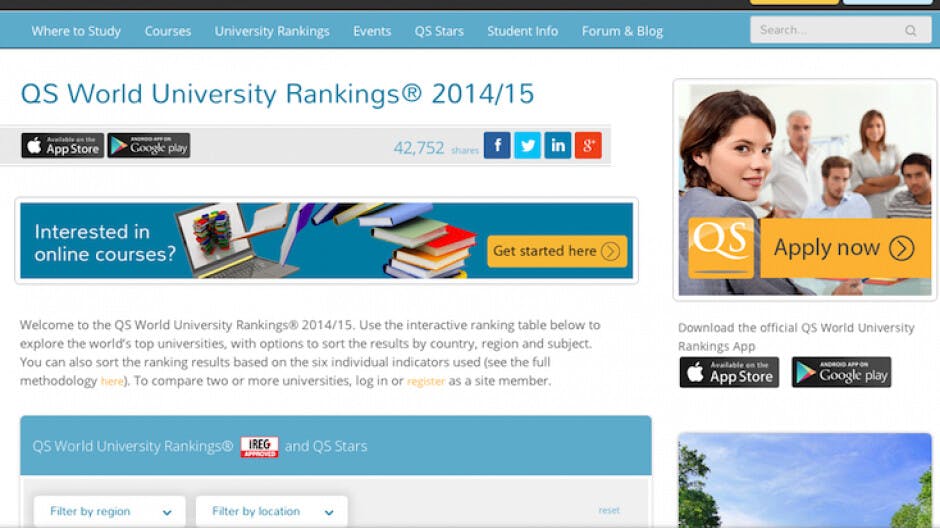The width and height of the screenshot is (940, 528).
Task: Tap the Google Play badge under page title
Action: 149,146
